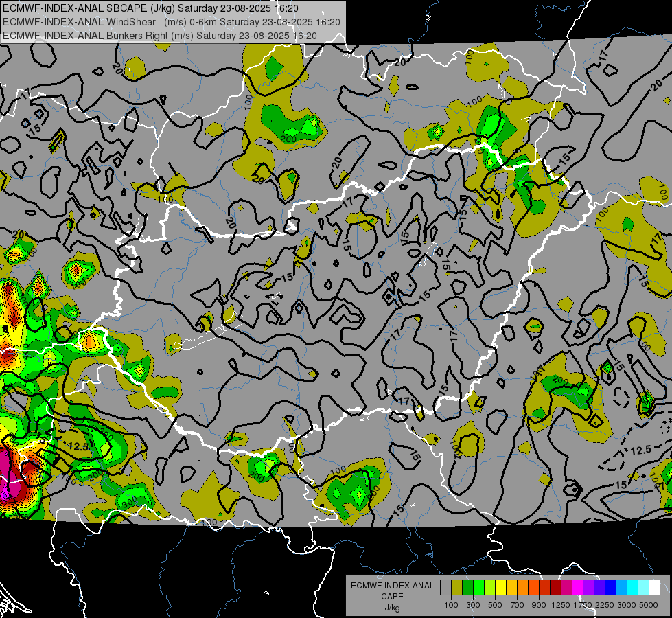Click the 300 tick label under legend
672x618 pixels.
pyautogui.click(x=473, y=605)
